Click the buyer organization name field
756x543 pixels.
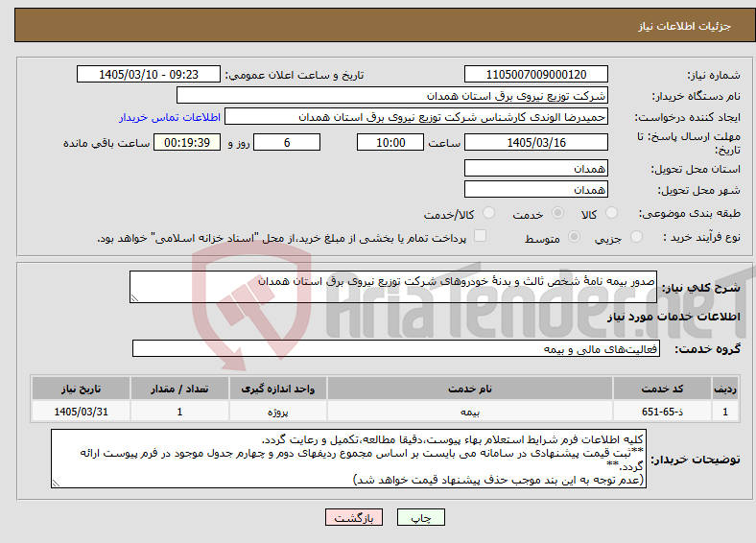[392, 96]
